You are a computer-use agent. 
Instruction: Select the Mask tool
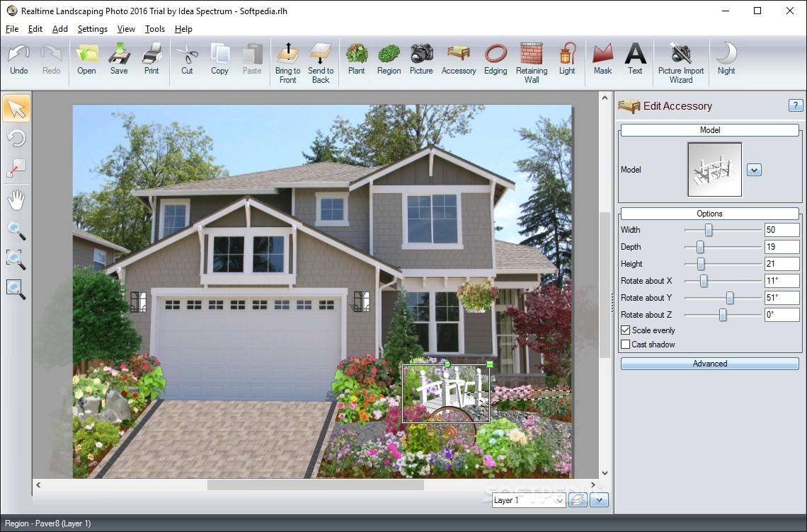click(x=602, y=59)
